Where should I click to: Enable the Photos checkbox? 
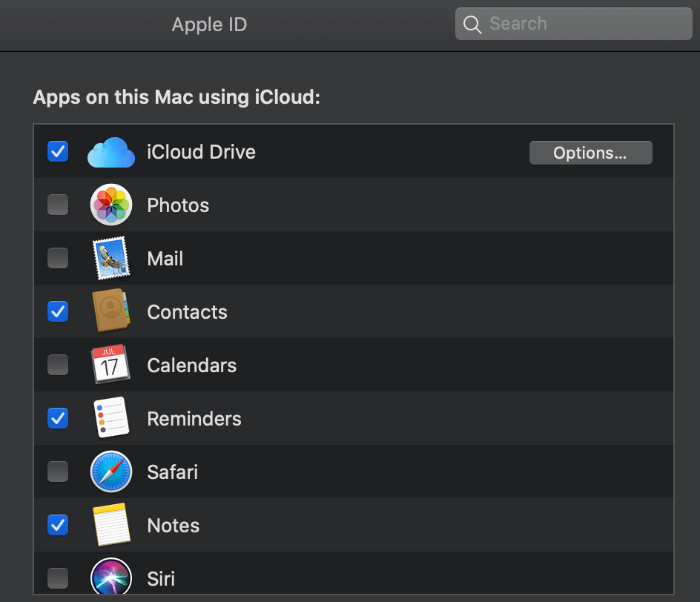(58, 205)
